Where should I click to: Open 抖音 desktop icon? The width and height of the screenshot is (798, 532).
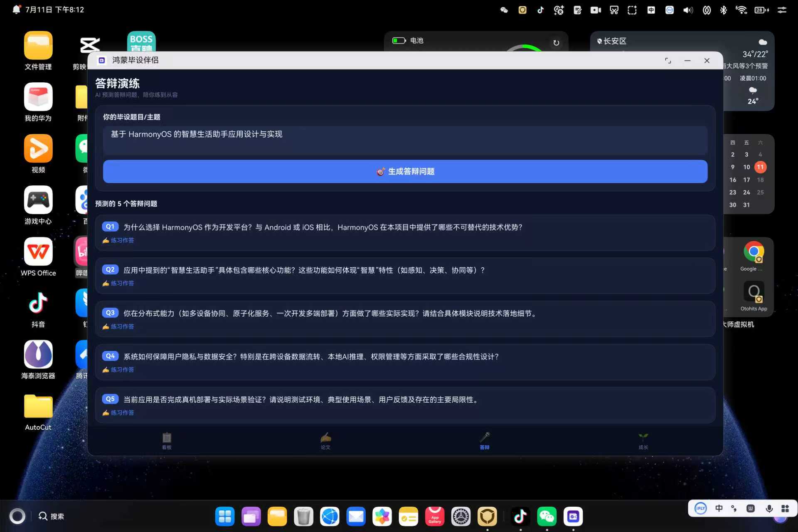(38, 308)
